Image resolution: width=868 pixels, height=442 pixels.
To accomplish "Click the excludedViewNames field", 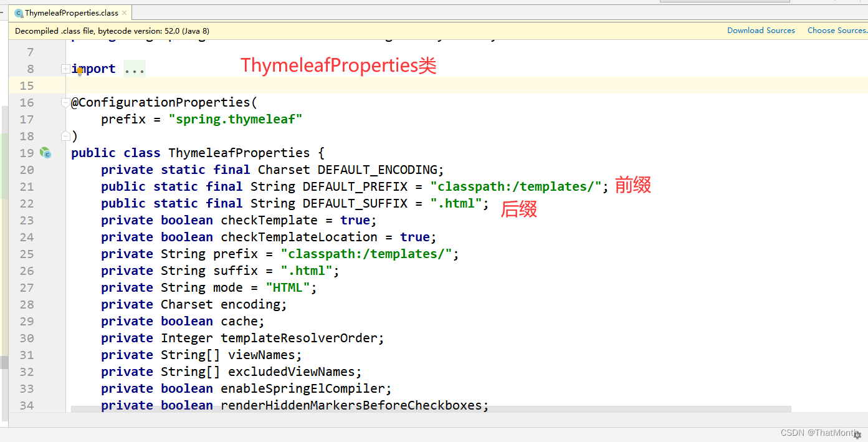I will pyautogui.click(x=292, y=372).
